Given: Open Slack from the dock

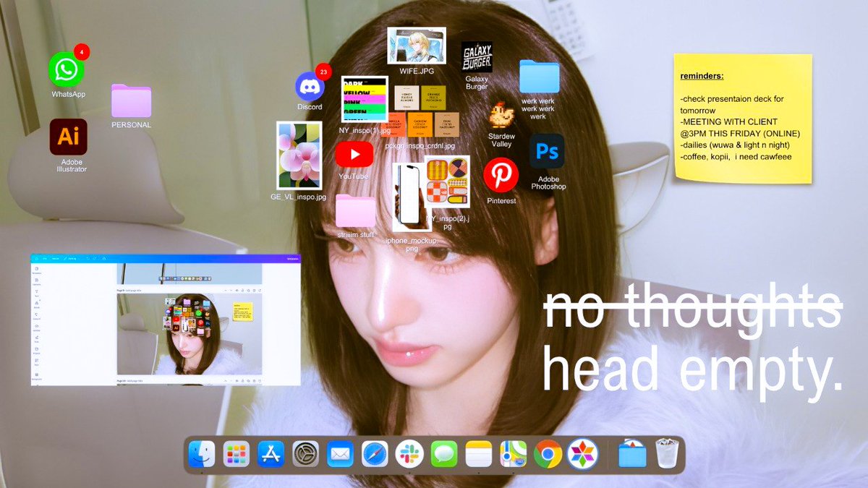Looking at the screenshot, I should tap(409, 454).
